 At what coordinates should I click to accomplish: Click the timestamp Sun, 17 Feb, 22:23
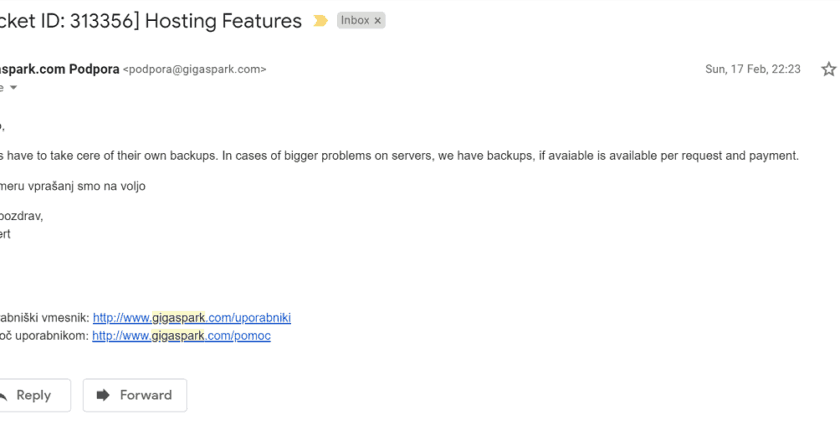click(753, 69)
